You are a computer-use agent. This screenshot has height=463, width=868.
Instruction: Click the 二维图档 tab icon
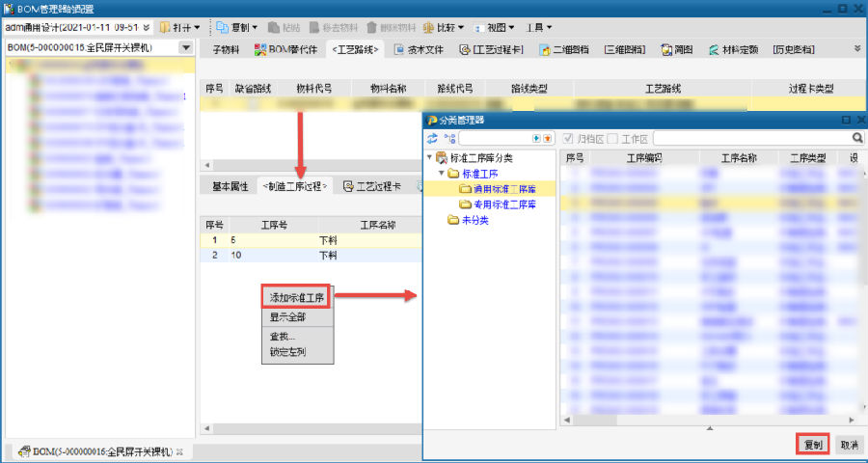tap(545, 49)
